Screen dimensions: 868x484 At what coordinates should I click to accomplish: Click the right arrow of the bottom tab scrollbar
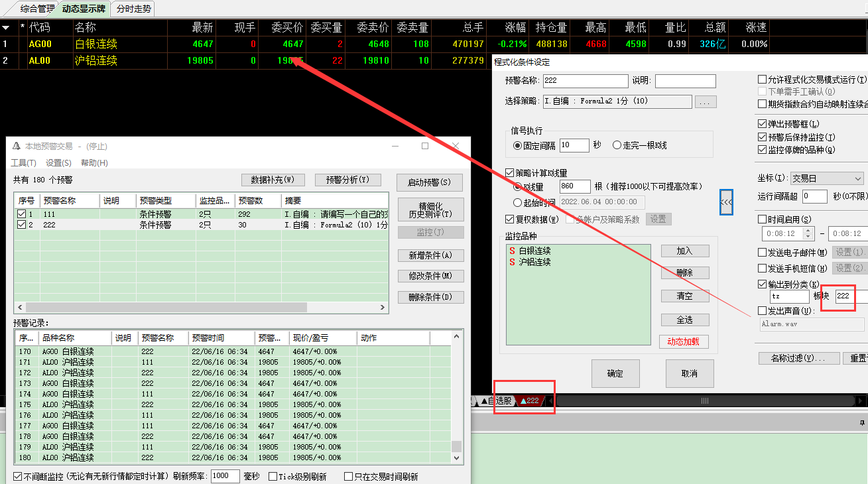click(x=861, y=400)
